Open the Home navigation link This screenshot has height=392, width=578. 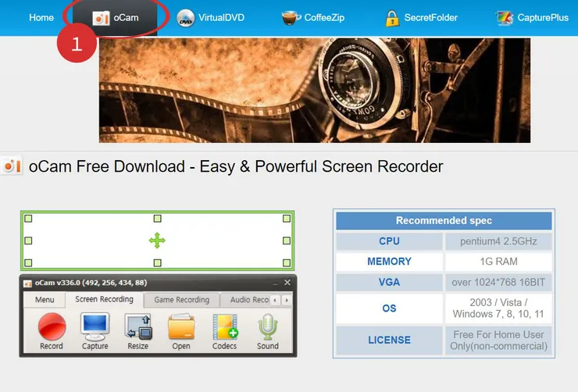click(x=41, y=17)
